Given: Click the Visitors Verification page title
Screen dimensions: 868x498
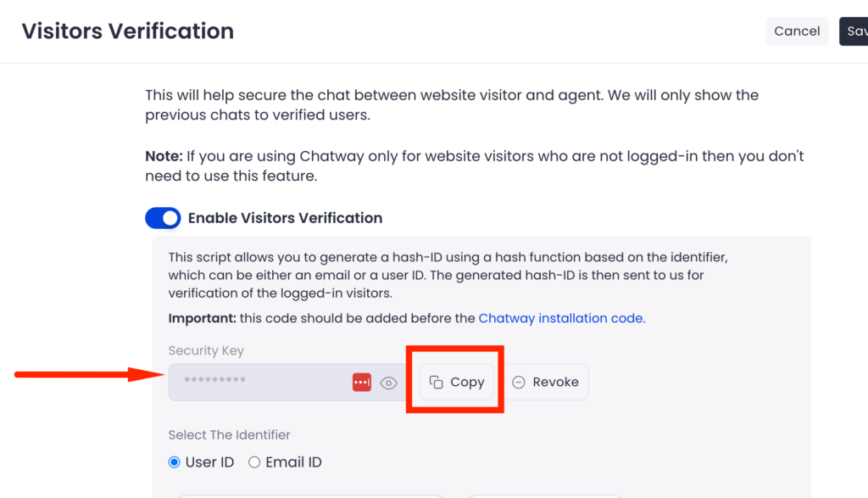Looking at the screenshot, I should [x=127, y=31].
